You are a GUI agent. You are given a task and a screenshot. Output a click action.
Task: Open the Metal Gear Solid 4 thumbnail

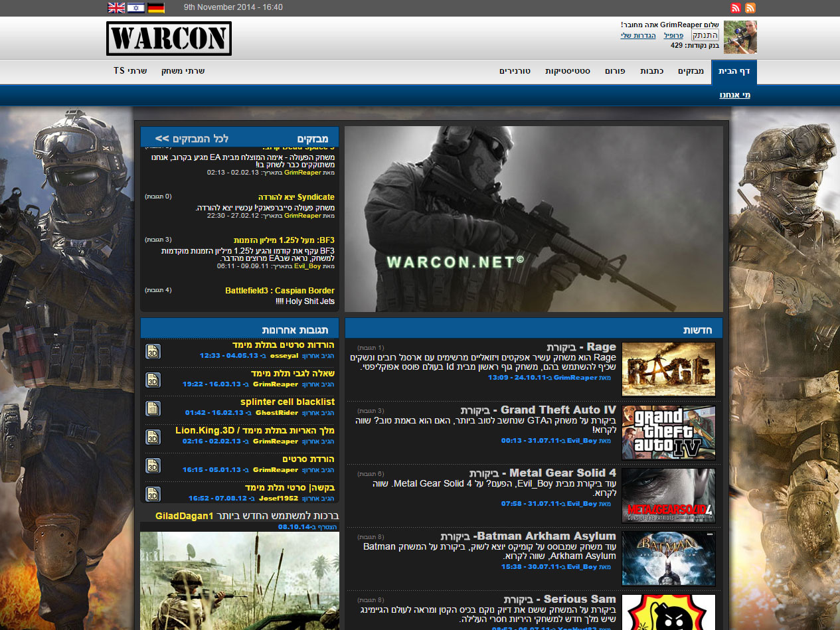[669, 495]
